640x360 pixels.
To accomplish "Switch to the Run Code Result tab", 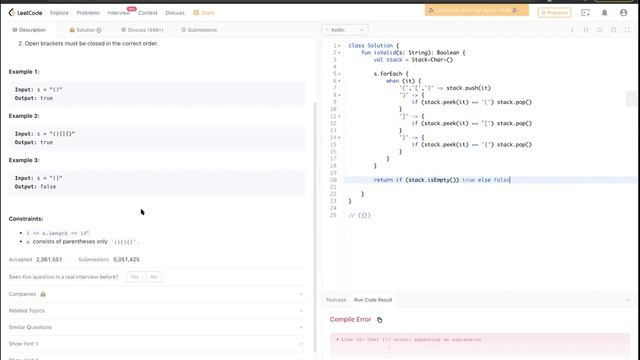I will pos(373,300).
